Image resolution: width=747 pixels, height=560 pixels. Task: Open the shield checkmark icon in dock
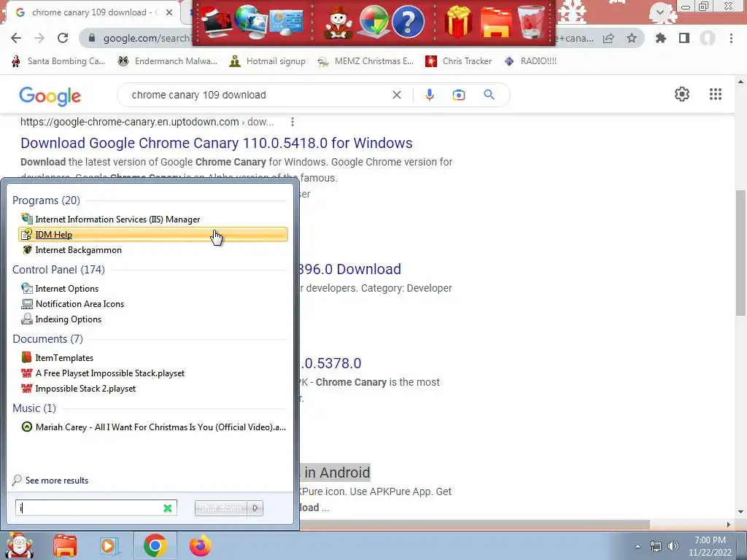(374, 22)
